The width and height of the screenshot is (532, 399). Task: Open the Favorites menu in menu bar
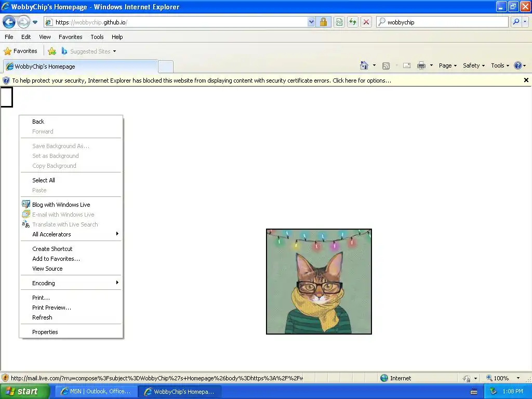70,37
